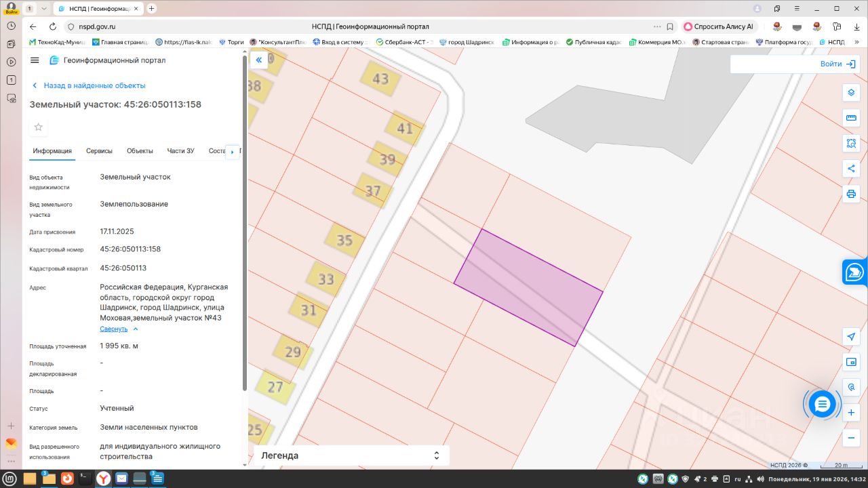
Task: Open the hamburger menu of the portal
Action: (35, 60)
